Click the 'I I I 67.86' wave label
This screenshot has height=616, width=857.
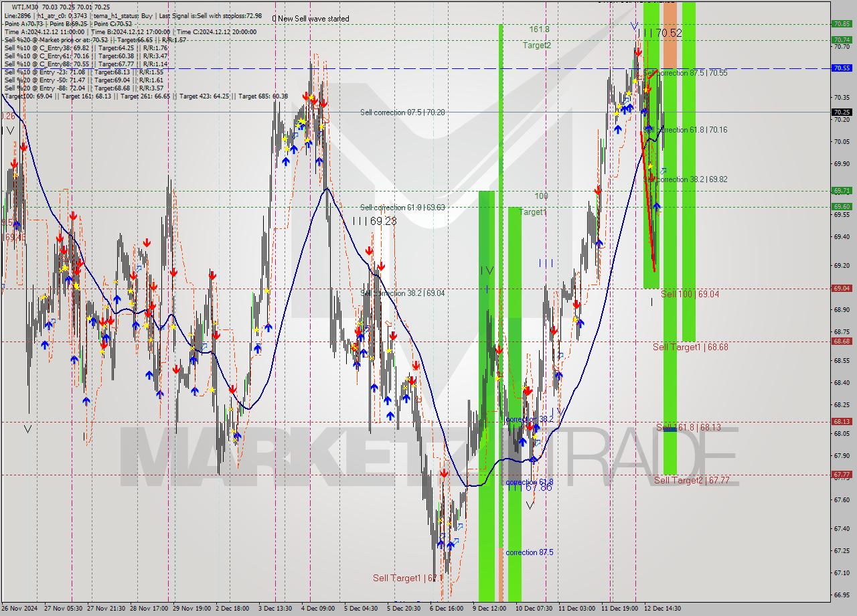(530, 487)
